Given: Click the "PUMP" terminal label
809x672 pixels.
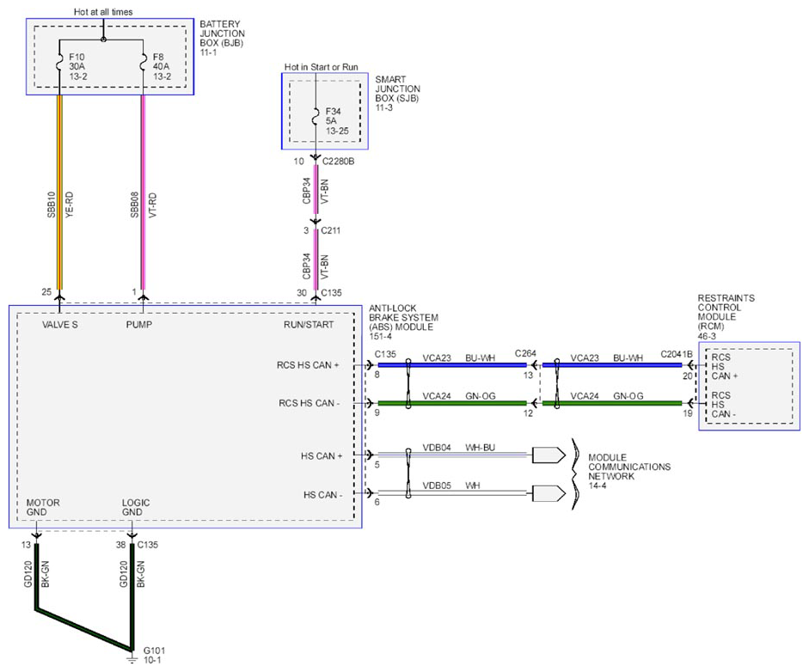Looking at the screenshot, I should click(x=138, y=324).
